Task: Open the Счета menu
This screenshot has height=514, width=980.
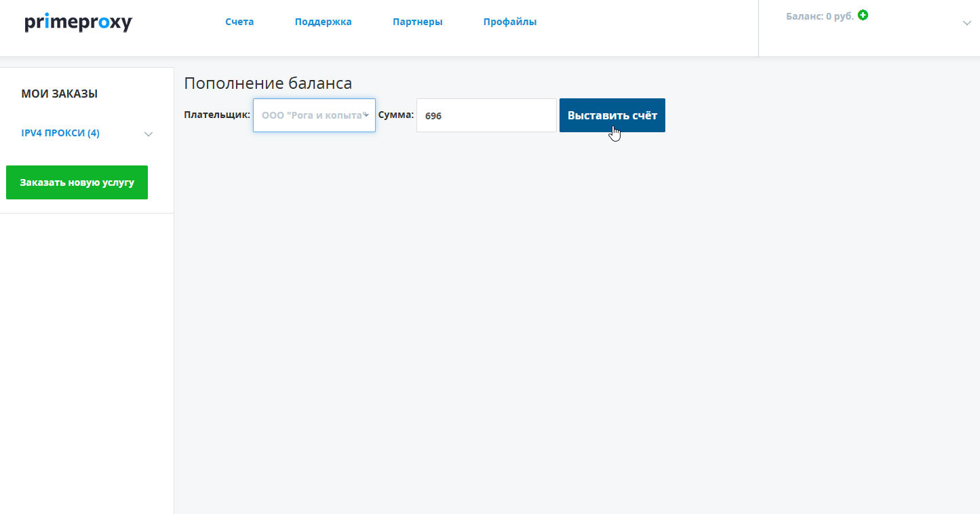Action: [239, 22]
